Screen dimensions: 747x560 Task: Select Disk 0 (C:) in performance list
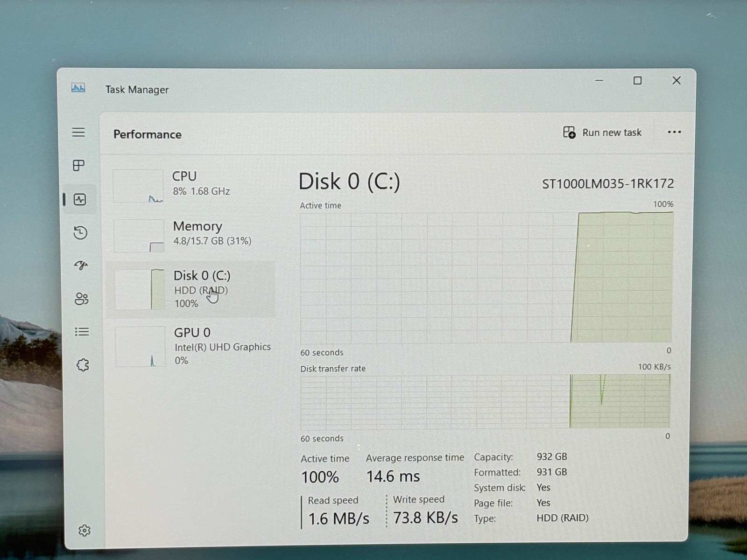tap(190, 289)
